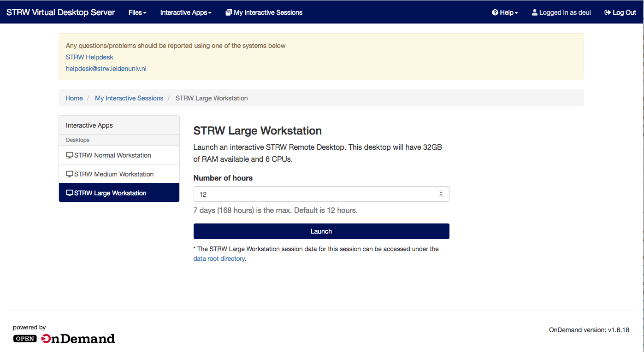
Task: Click the monitor icon for STRW Normal Workstation
Action: 70,155
